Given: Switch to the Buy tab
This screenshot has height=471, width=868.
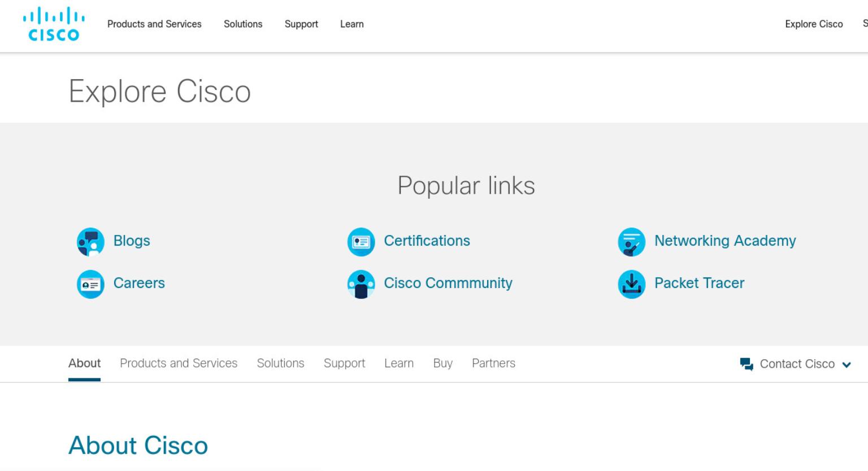Looking at the screenshot, I should point(443,363).
